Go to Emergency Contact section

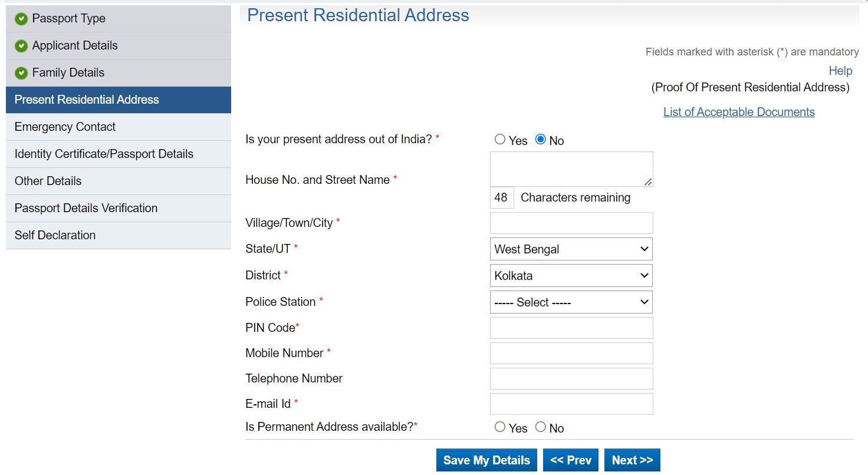pos(65,127)
